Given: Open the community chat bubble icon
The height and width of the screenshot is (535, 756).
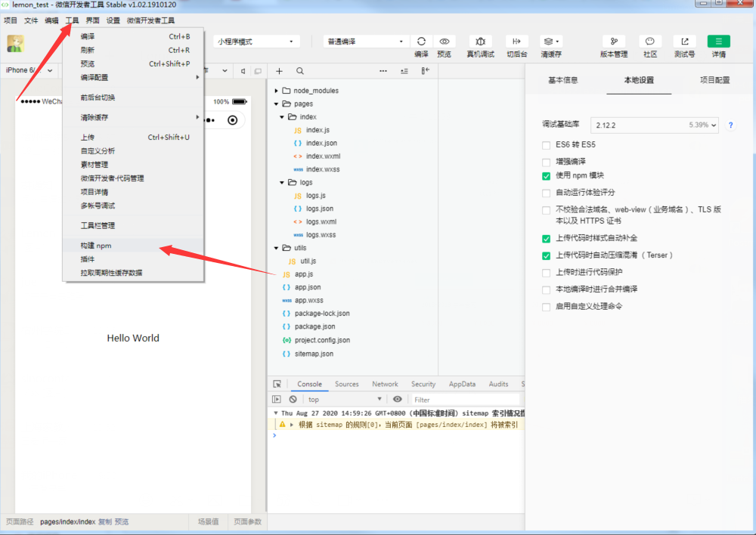Looking at the screenshot, I should [650, 42].
